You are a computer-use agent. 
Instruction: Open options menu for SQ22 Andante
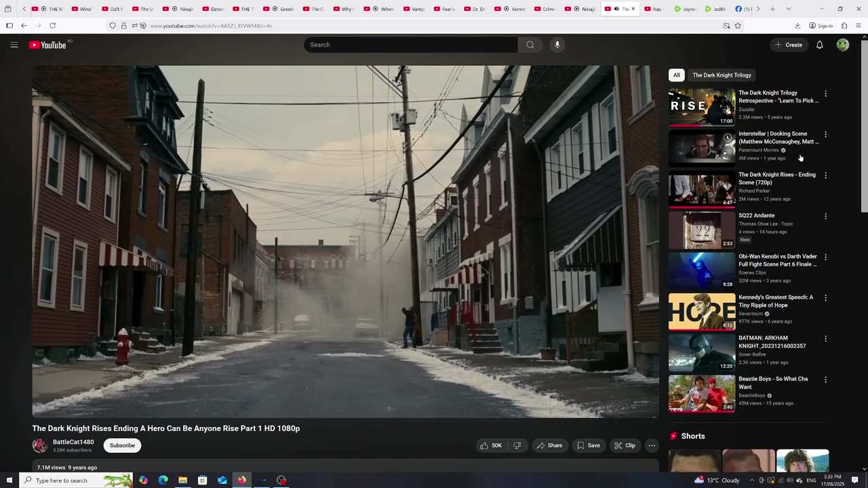825,216
